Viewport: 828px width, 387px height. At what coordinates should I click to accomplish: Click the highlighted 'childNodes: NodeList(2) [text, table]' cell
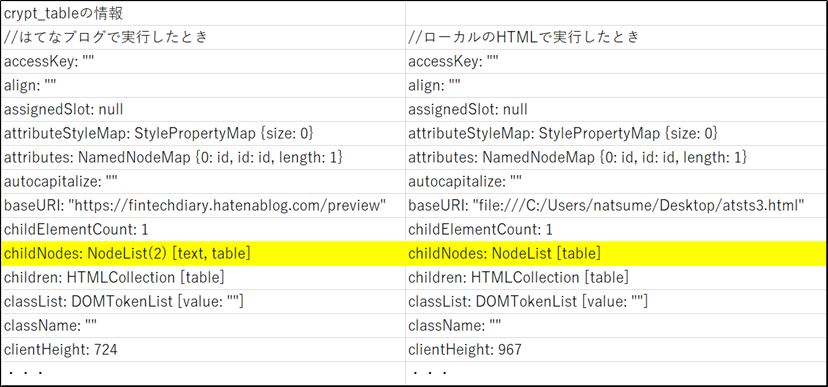[x=203, y=253]
